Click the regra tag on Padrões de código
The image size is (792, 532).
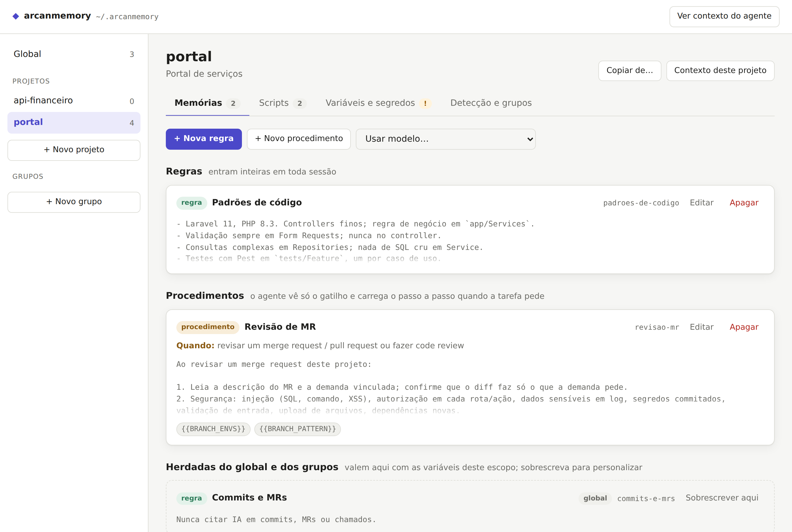point(192,203)
